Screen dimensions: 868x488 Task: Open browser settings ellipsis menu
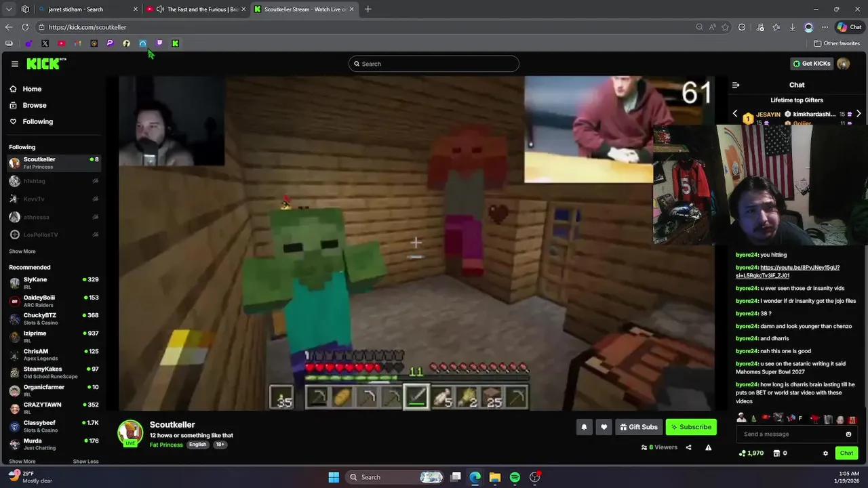coord(825,27)
